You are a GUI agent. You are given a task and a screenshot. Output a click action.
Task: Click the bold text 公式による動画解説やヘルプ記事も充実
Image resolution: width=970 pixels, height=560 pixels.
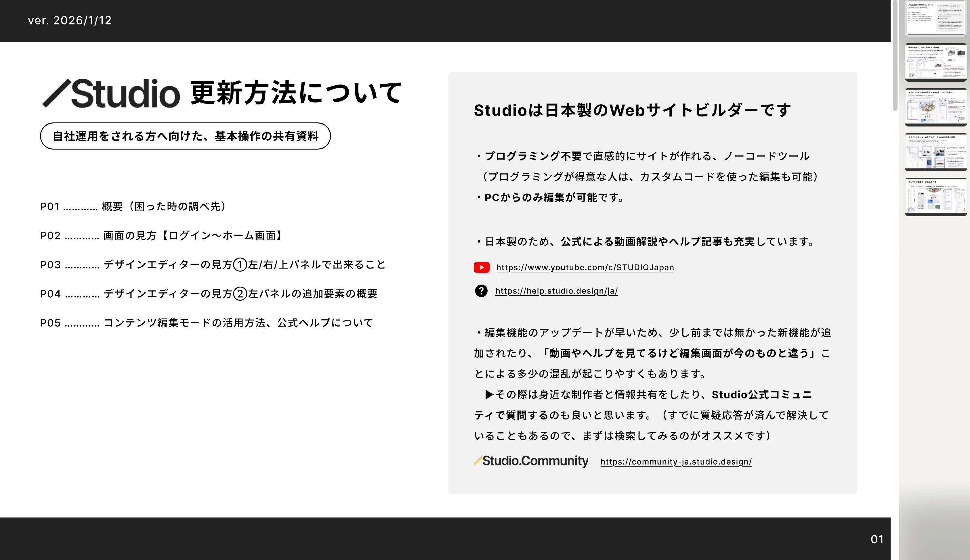point(658,241)
